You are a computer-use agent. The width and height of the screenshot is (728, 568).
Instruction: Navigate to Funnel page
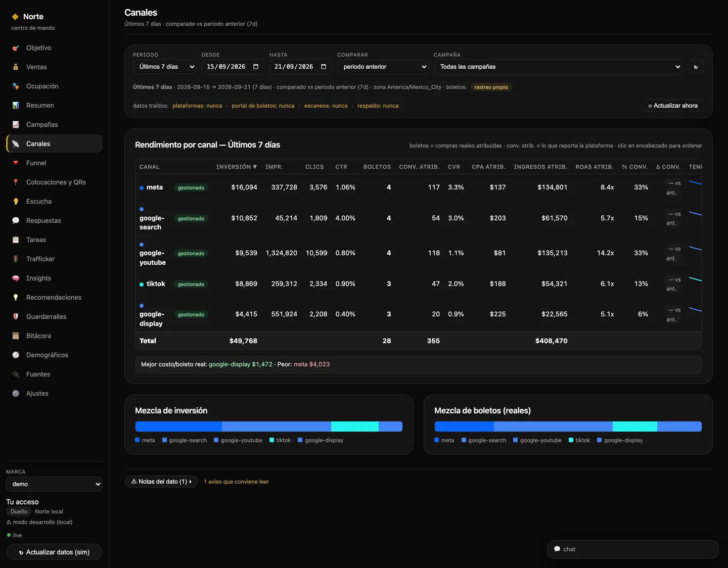click(54, 163)
